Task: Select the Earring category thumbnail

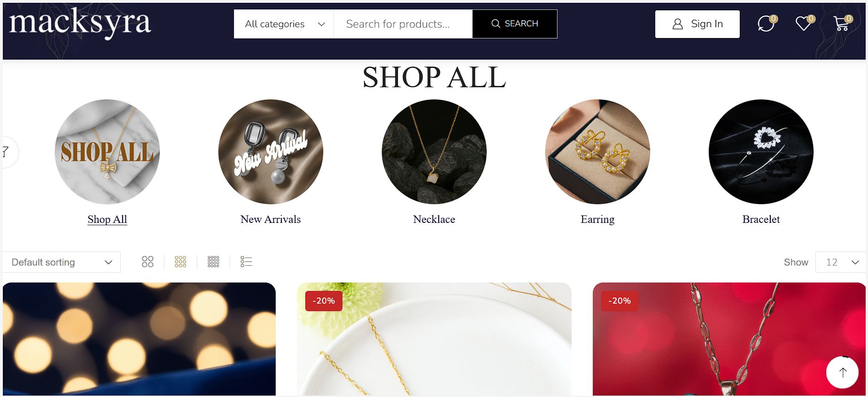Action: (x=597, y=152)
